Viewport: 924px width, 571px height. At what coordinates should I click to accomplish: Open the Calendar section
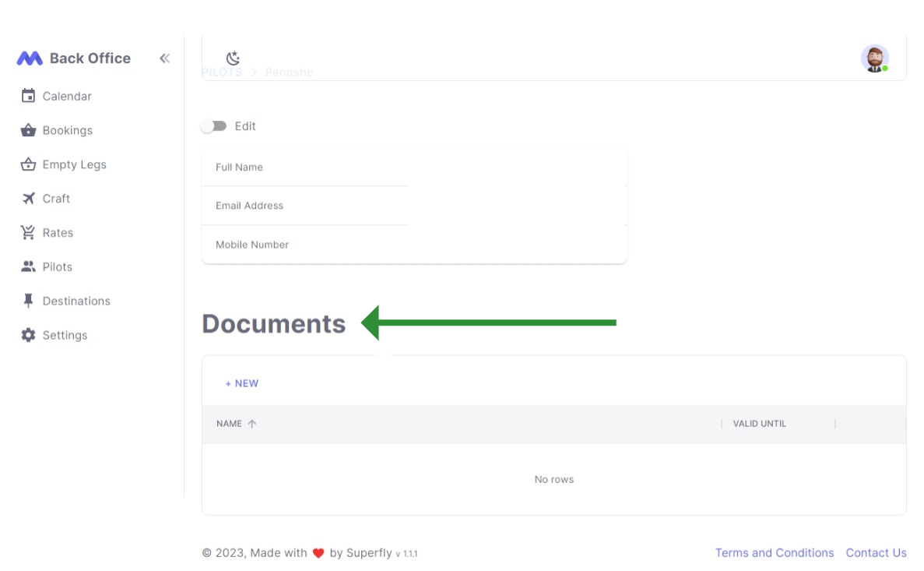[67, 96]
